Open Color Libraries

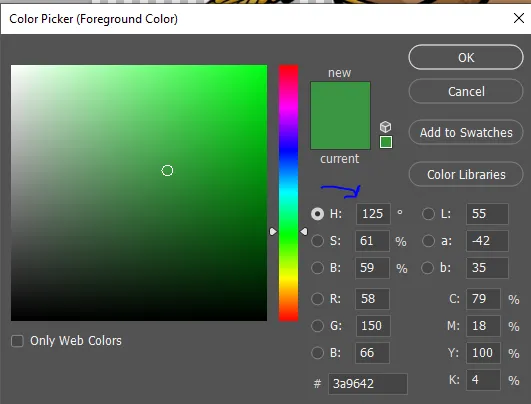point(466,174)
